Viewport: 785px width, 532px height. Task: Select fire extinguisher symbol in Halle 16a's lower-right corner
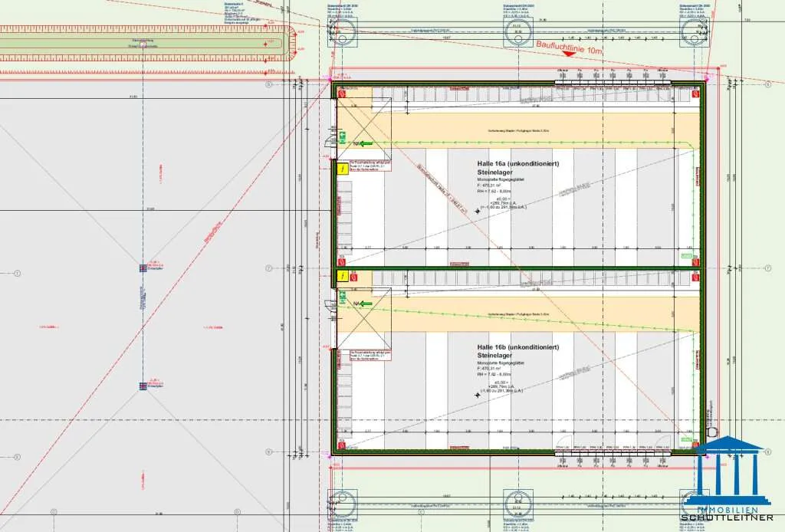pos(695,261)
